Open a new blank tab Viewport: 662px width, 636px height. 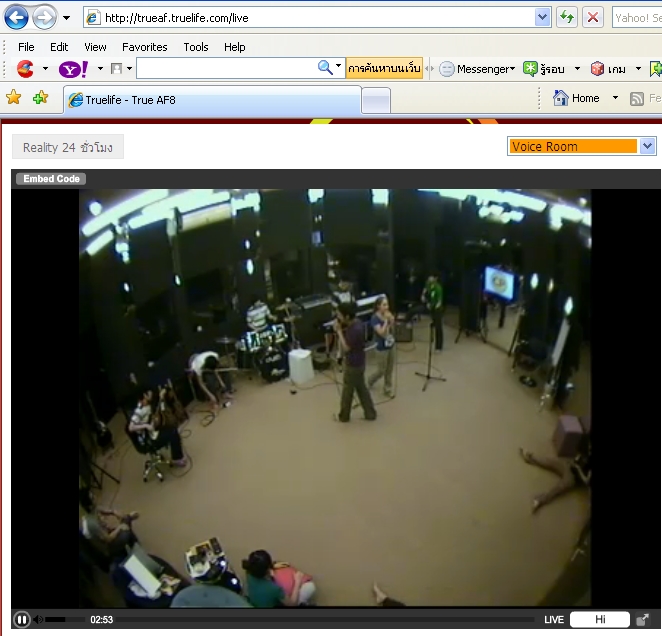pos(376,101)
